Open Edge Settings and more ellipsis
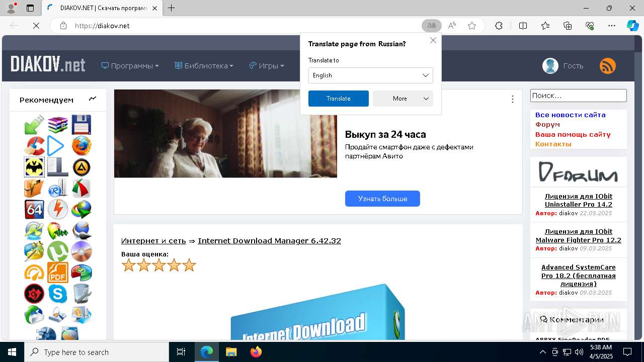 pyautogui.click(x=612, y=26)
